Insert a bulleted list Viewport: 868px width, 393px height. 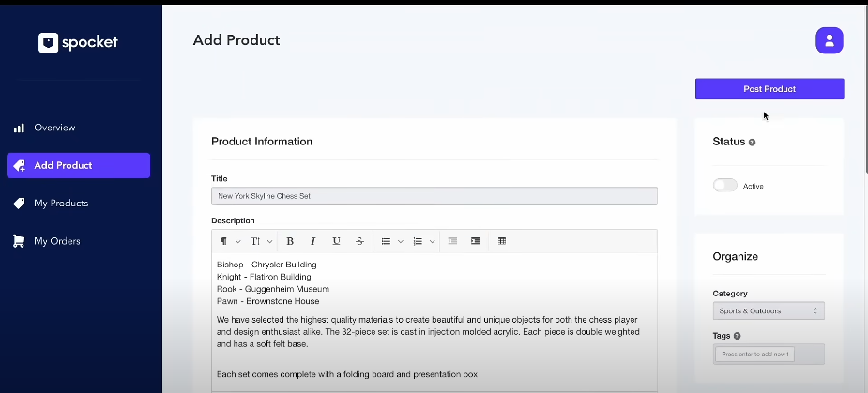(x=387, y=241)
